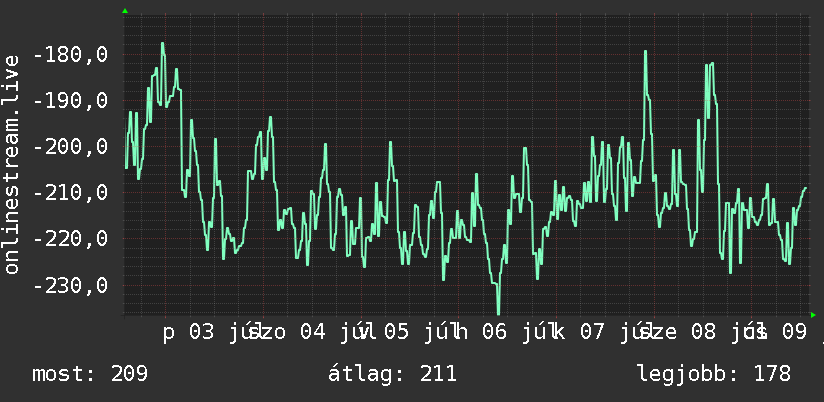Click the -190,0 Y-axis label
The width and height of the screenshot is (824, 402).
tap(70, 100)
